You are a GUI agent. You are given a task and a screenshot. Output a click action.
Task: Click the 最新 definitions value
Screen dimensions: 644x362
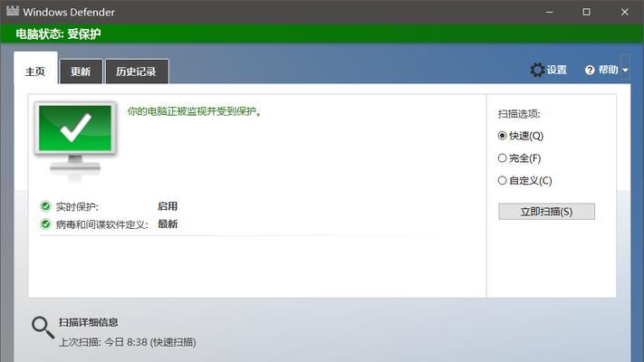click(168, 224)
